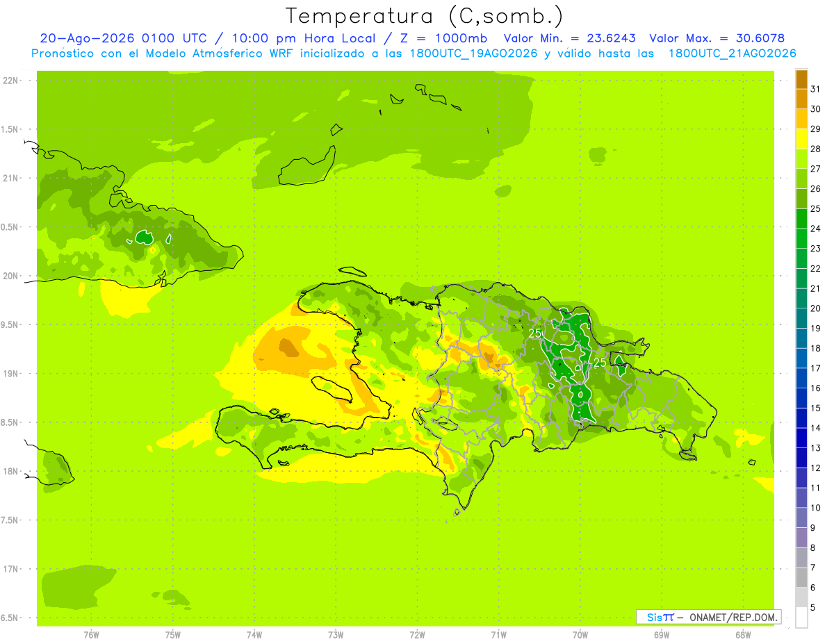Select the '1800UTC_21AGO2026' valid-until time

732,53
